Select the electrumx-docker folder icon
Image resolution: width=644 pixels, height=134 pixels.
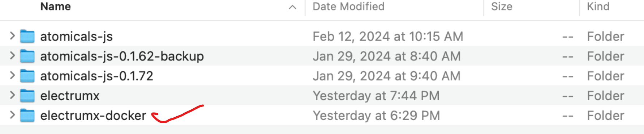27,116
